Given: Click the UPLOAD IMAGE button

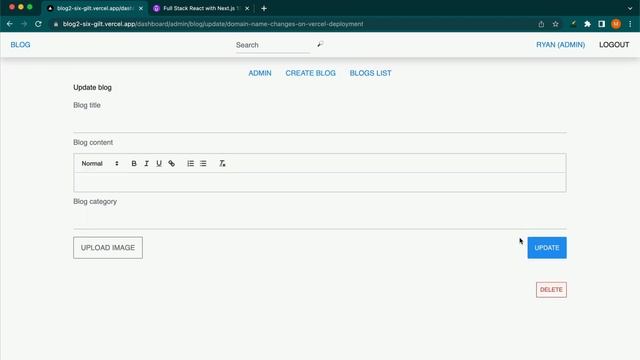Looking at the screenshot, I should pos(108,248).
